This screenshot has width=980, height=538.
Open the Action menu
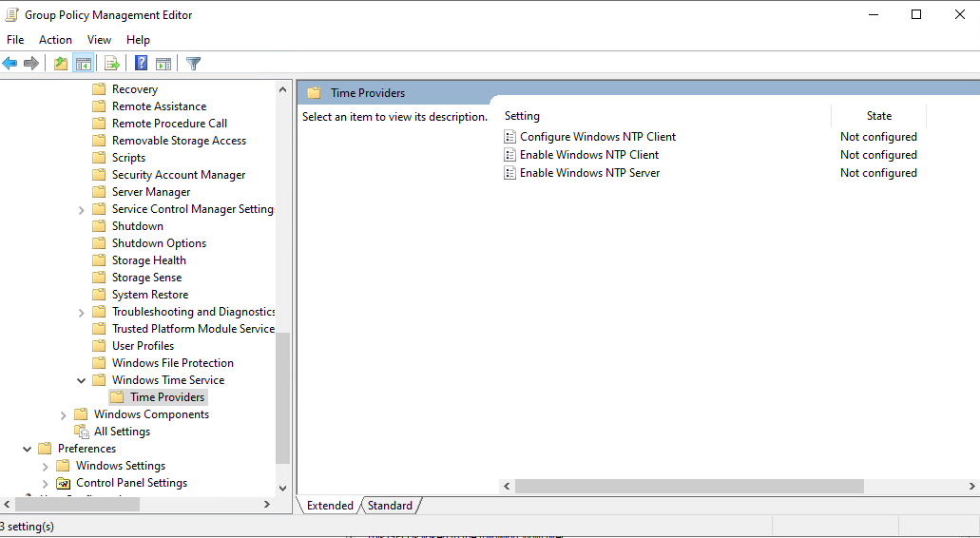(55, 39)
